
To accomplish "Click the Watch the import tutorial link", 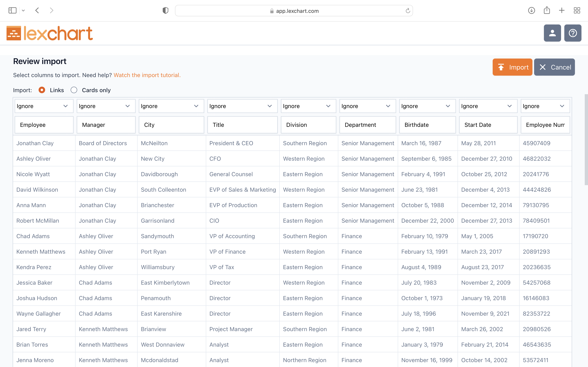I will [x=147, y=75].
